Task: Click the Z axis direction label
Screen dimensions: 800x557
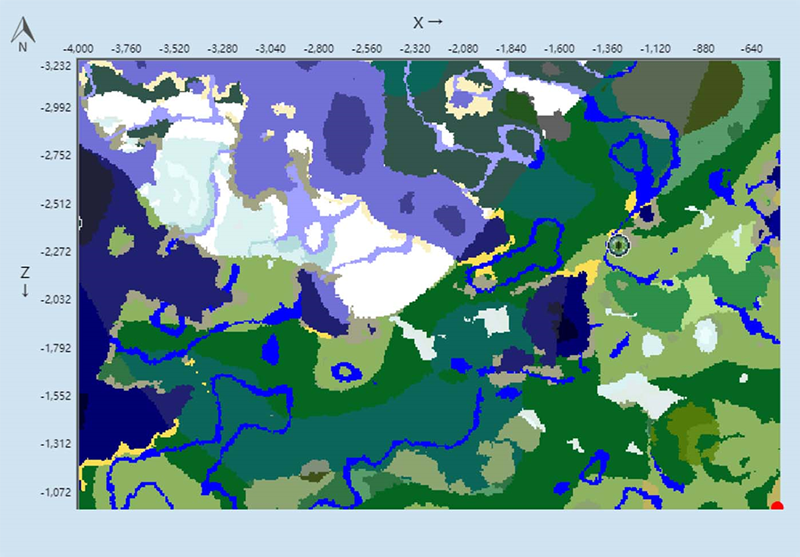Action: coord(24,281)
